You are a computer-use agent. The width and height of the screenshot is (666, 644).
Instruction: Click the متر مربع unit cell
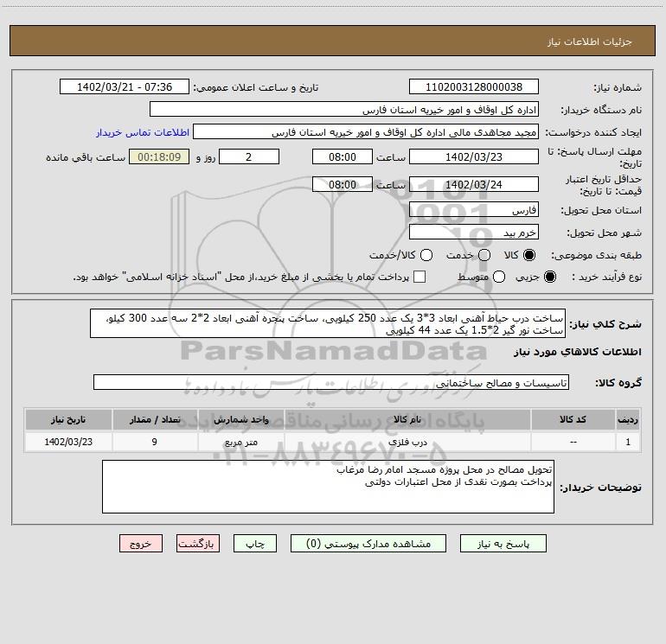pyautogui.click(x=240, y=442)
